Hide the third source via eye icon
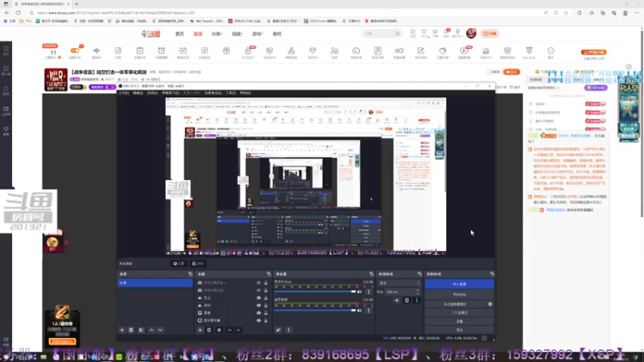 click(x=258, y=298)
